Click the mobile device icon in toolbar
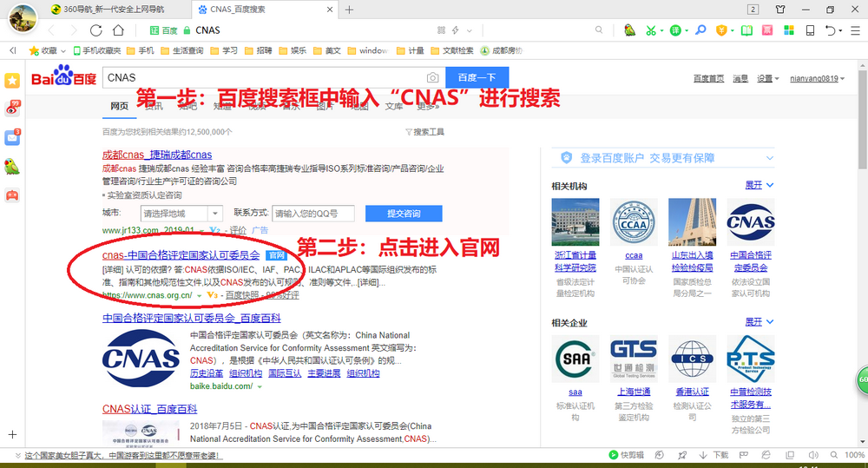 810,30
